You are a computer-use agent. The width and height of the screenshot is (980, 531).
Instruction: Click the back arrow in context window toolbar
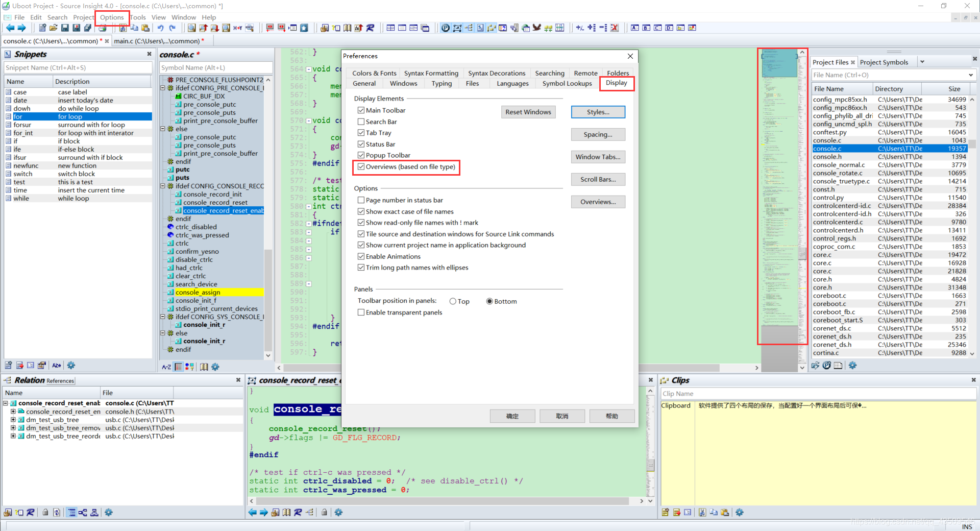(x=252, y=513)
